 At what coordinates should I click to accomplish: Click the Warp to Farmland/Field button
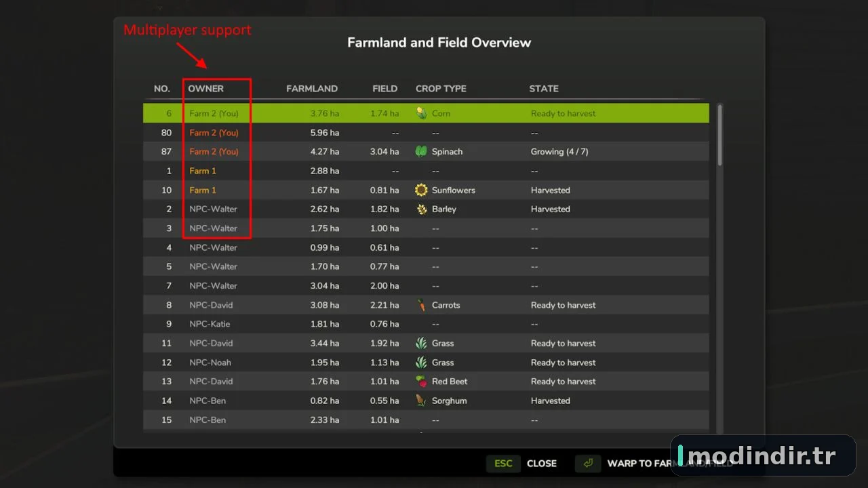coord(654,464)
